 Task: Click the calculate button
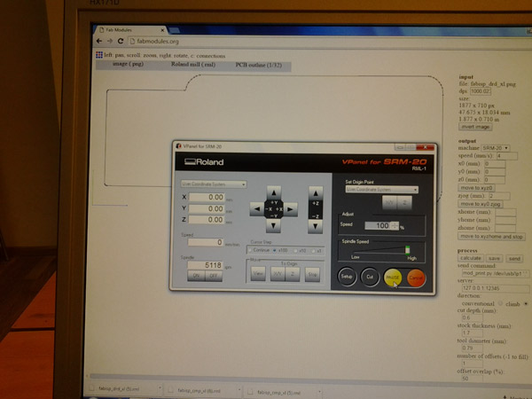click(x=471, y=258)
